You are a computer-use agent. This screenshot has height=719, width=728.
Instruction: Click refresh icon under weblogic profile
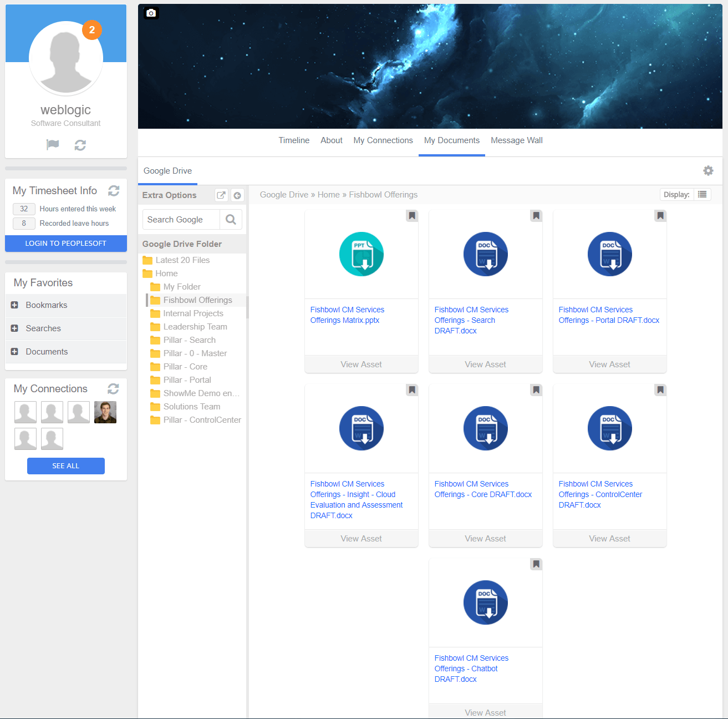click(x=80, y=145)
